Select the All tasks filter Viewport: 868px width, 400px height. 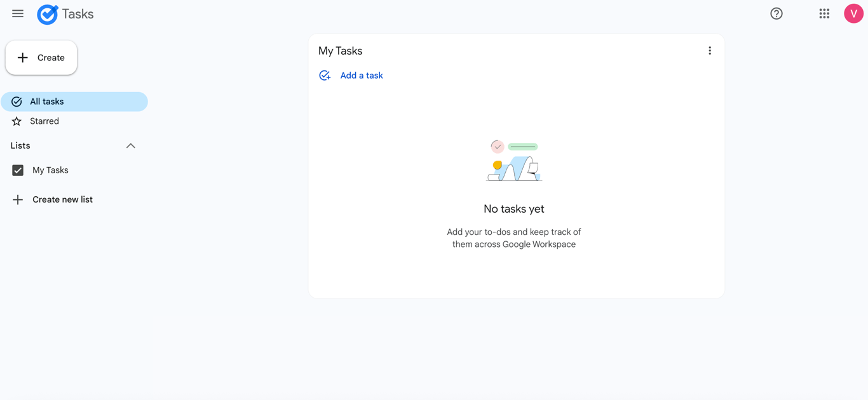pos(46,101)
